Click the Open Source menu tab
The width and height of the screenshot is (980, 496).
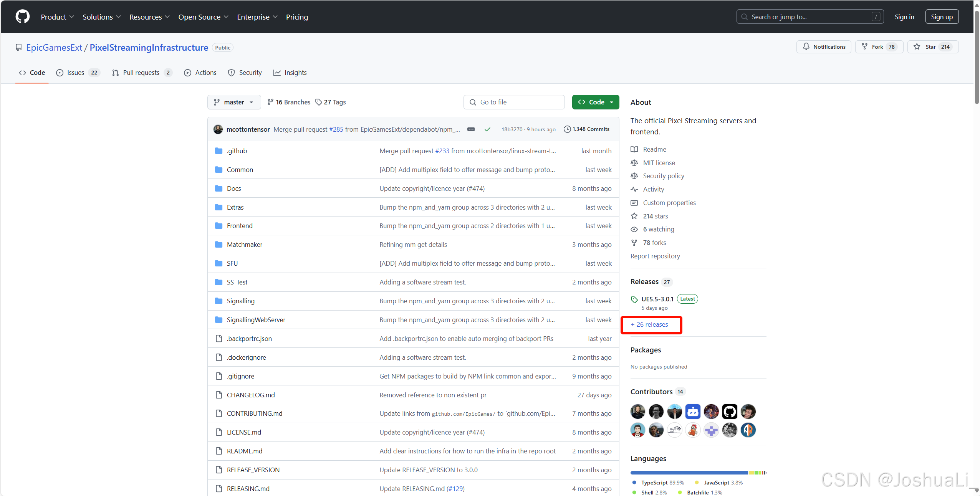pyautogui.click(x=200, y=17)
